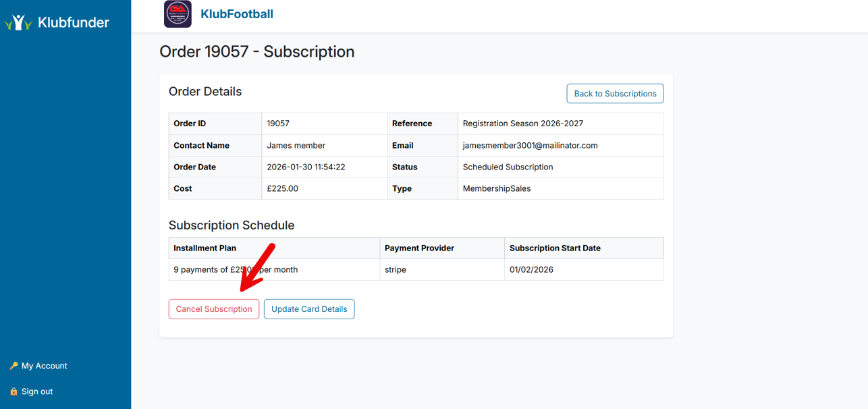This screenshot has height=409, width=868.
Task: Click the stripe payment provider cell
Action: point(396,269)
